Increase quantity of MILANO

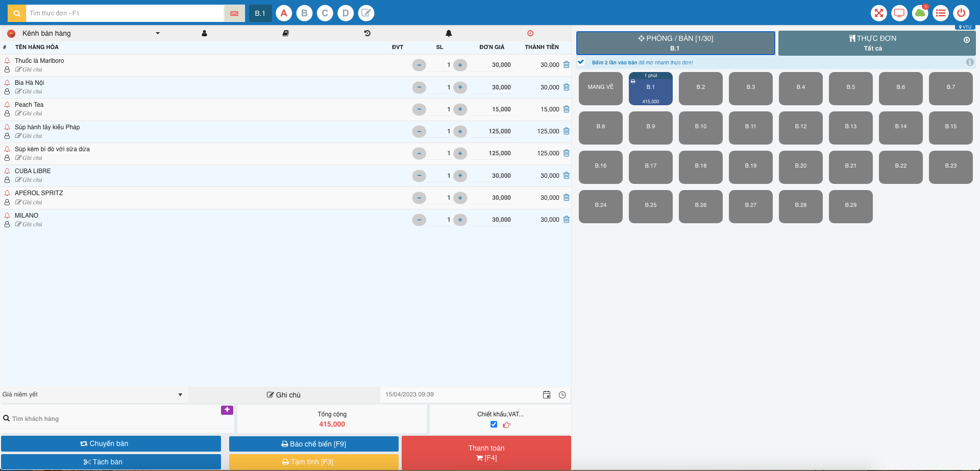click(x=460, y=220)
